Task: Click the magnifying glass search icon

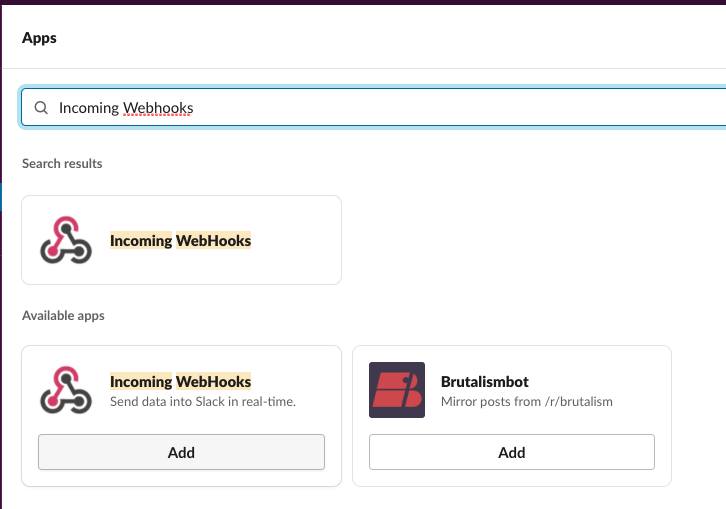Action: (x=41, y=108)
